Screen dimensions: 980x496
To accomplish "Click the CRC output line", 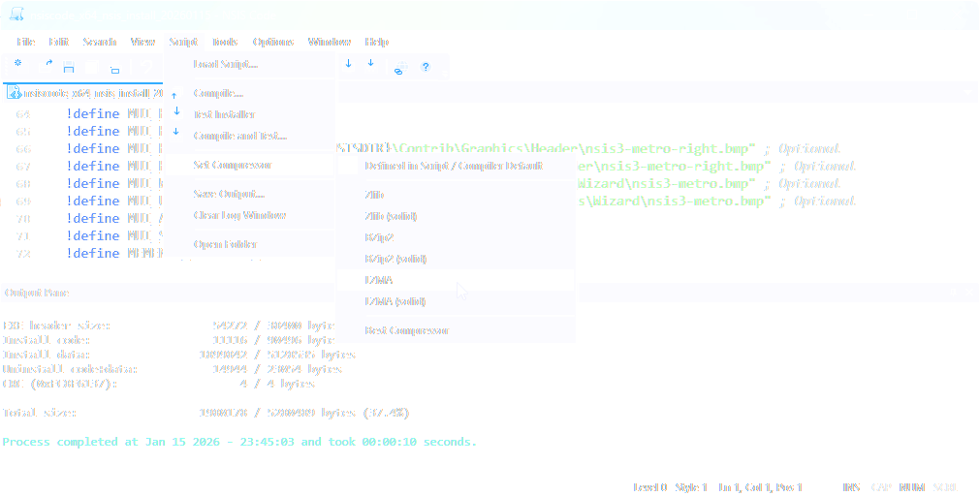I will click(x=158, y=384).
